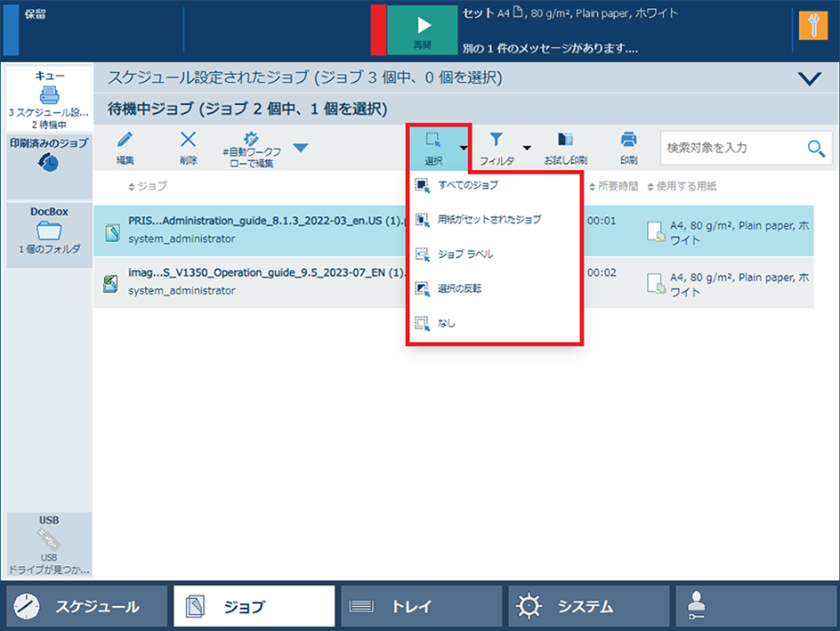Viewport: 840px width, 631px height.
Task: Collapse the スケジュール設定されたジョブ section chevron
Action: tap(810, 78)
